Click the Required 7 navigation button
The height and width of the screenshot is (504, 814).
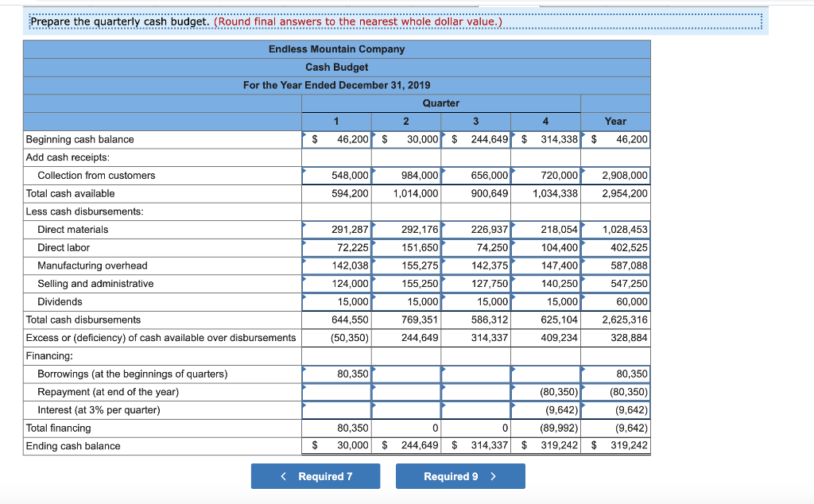click(x=315, y=475)
